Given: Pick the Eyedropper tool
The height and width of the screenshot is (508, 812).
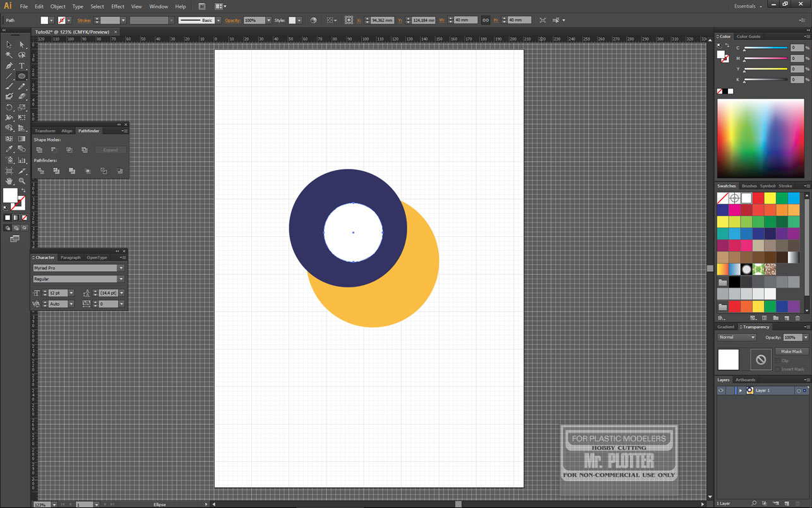Looking at the screenshot, I should 9,149.
